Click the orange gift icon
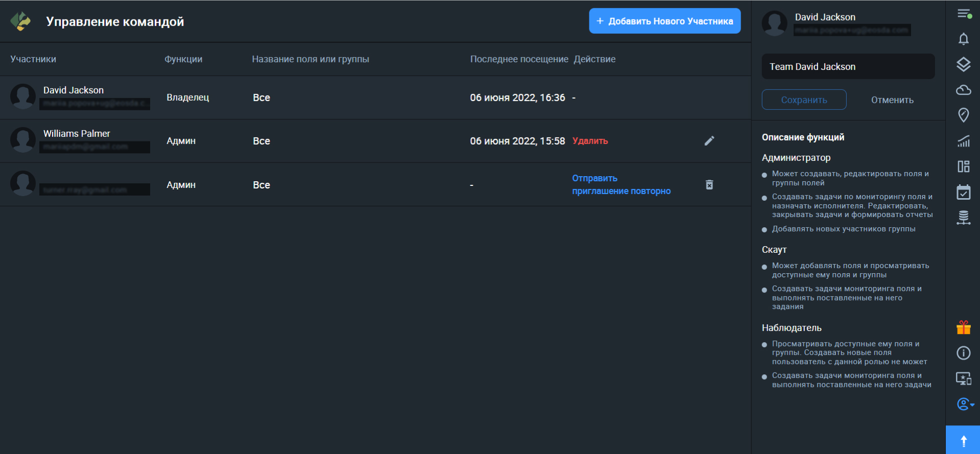Screen dimensions: 980x454 pos(963,327)
